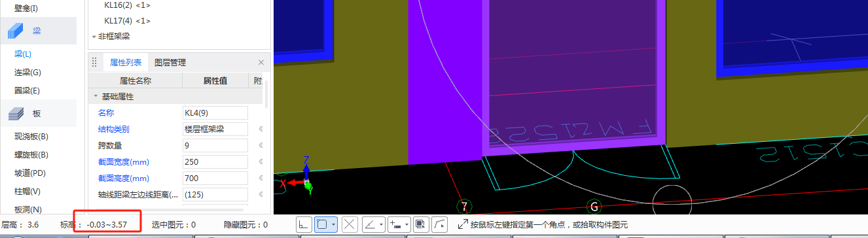Click the 结构类别 property label

click(114, 129)
